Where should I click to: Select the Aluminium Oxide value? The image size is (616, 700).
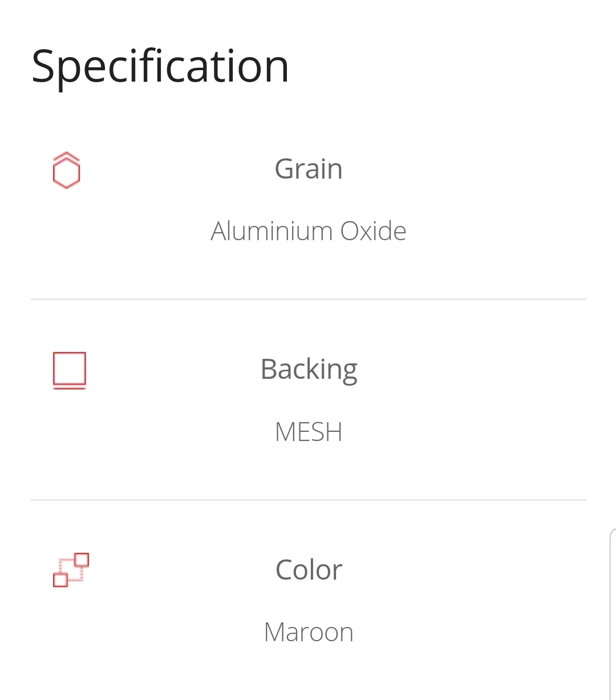pyautogui.click(x=309, y=231)
